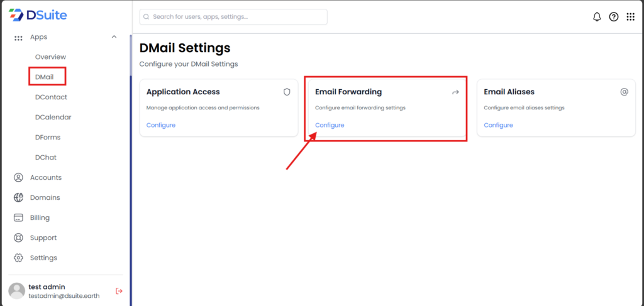The image size is (644, 306).
Task: Collapse the Apps section chevron
Action: point(114,37)
